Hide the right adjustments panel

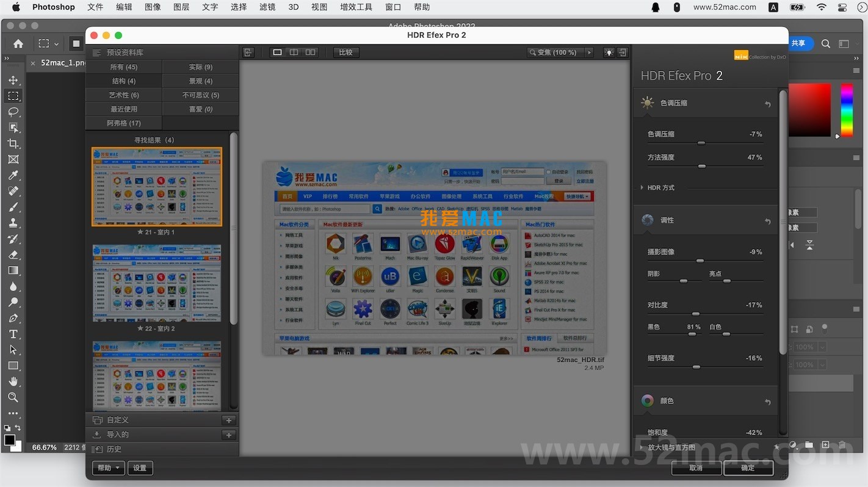(623, 52)
